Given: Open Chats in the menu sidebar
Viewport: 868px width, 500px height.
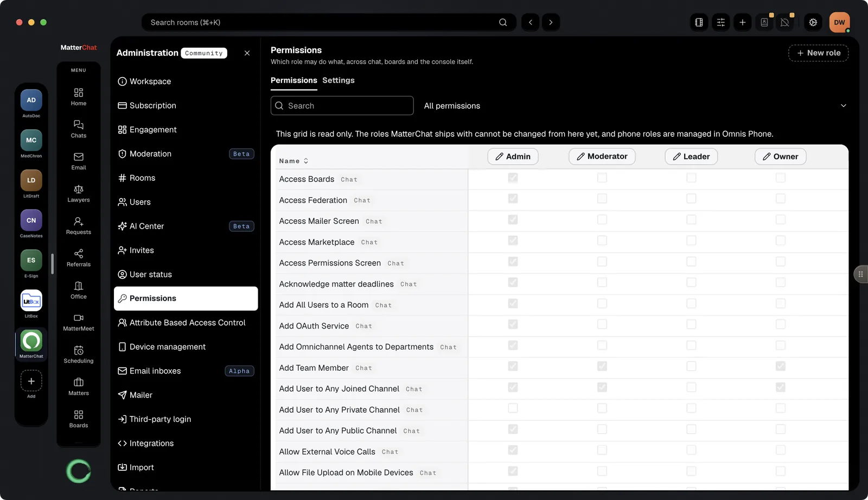Looking at the screenshot, I should pos(79,129).
